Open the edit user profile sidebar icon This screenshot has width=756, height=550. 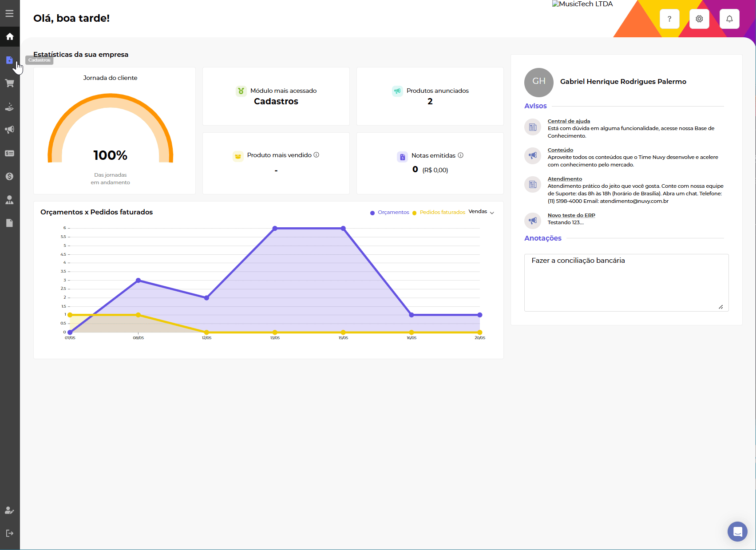pos(9,510)
